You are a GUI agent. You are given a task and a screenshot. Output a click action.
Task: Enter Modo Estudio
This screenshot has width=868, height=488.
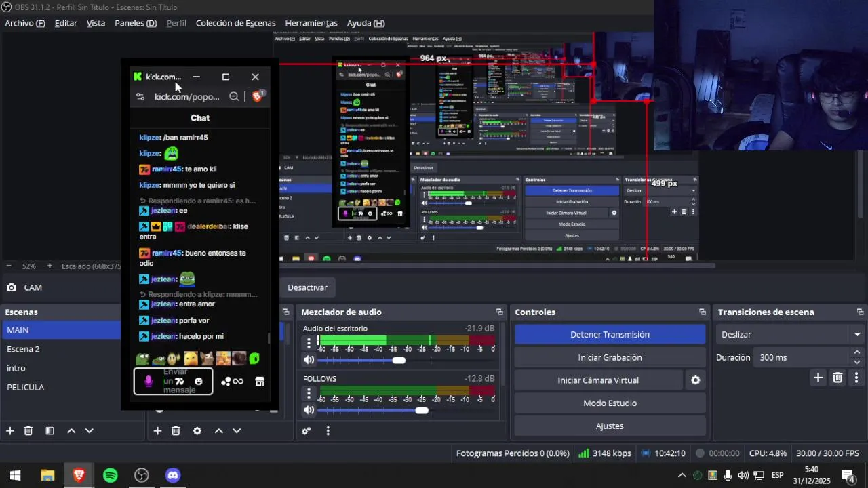click(610, 403)
